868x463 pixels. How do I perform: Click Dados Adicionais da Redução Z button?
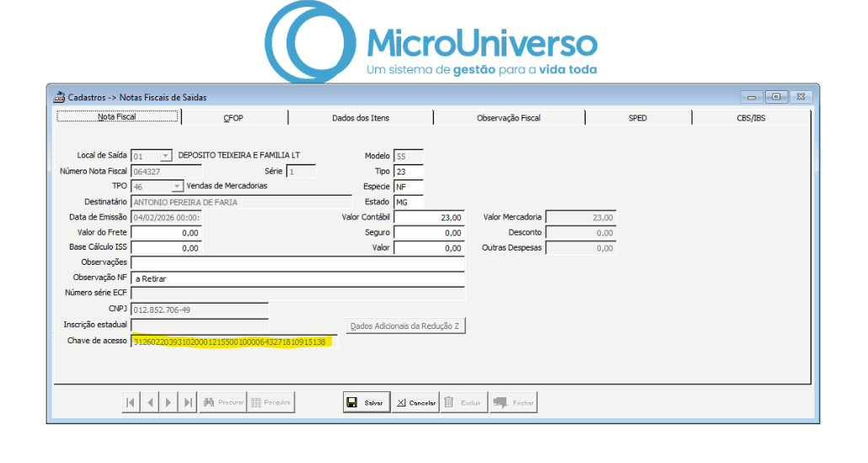click(405, 326)
